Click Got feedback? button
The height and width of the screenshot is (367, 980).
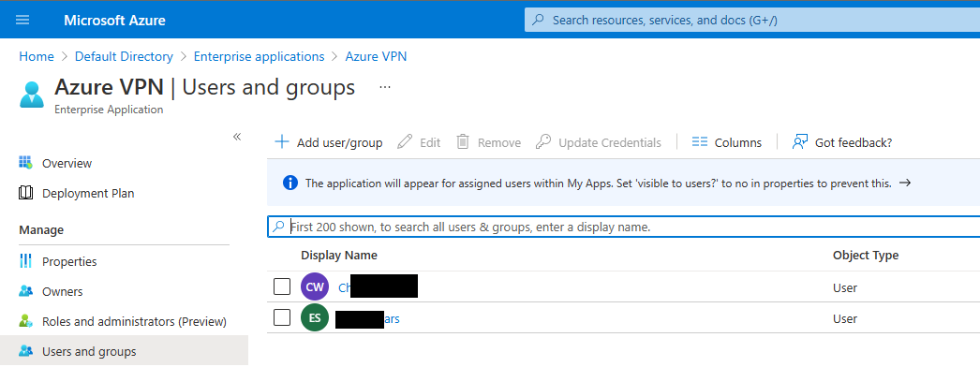pos(842,142)
